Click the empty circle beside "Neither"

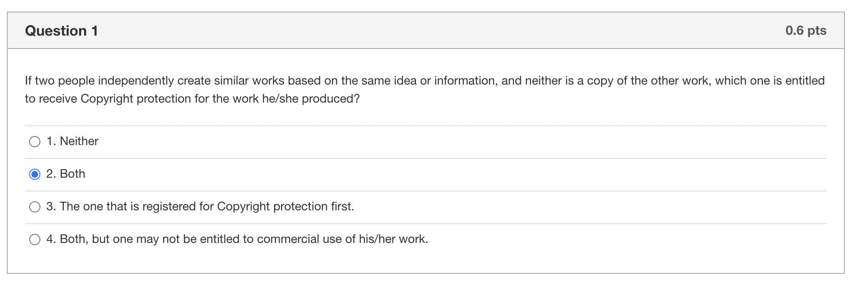(x=35, y=141)
